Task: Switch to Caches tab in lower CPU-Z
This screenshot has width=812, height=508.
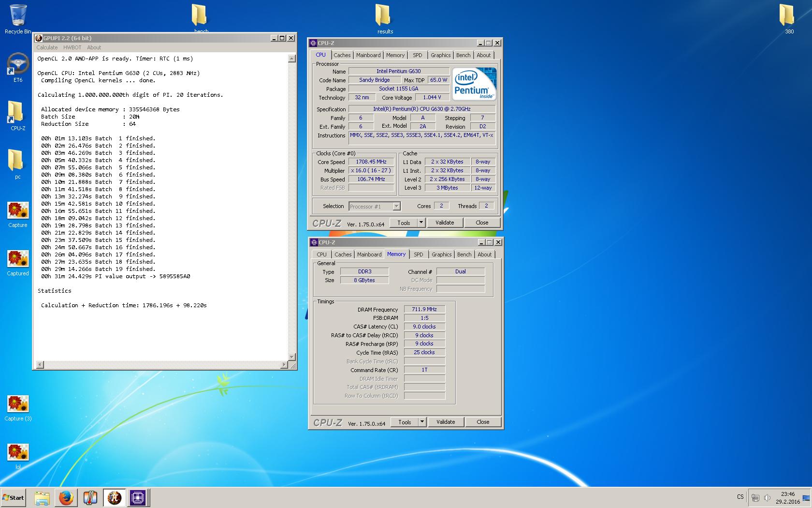Action: [343, 254]
